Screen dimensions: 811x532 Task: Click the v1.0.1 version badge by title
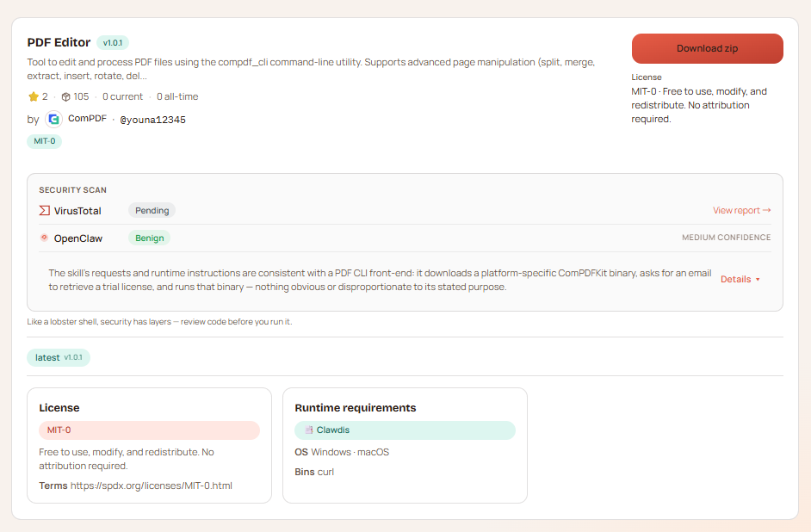tap(113, 43)
